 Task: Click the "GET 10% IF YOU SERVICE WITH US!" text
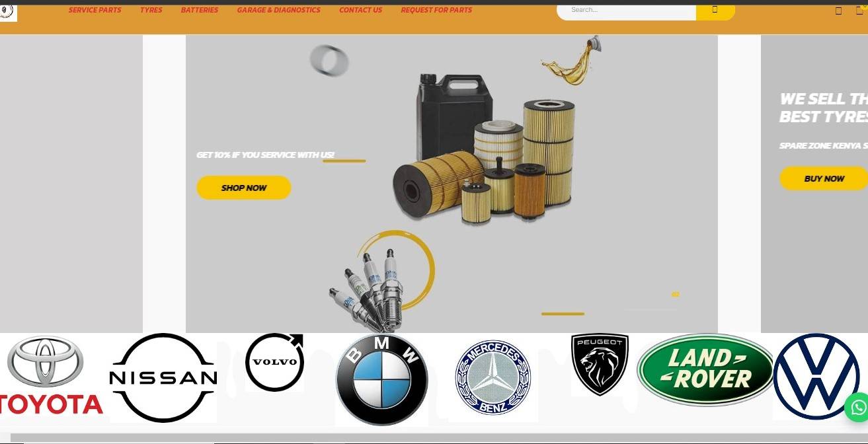pos(266,155)
